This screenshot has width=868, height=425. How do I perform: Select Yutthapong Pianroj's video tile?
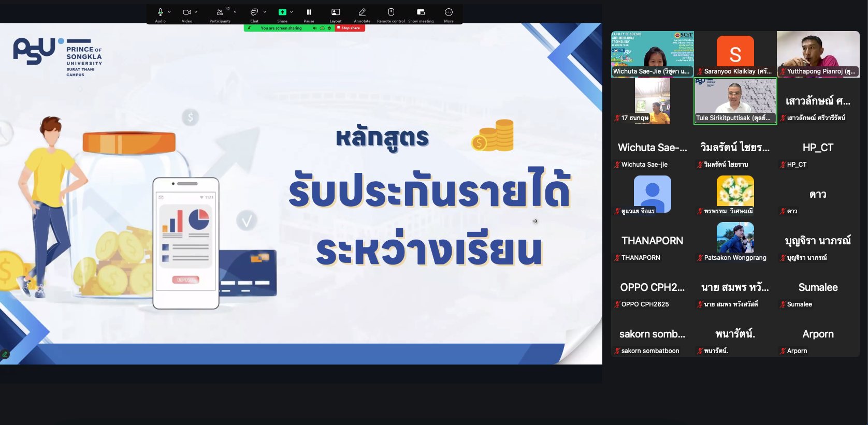click(818, 54)
